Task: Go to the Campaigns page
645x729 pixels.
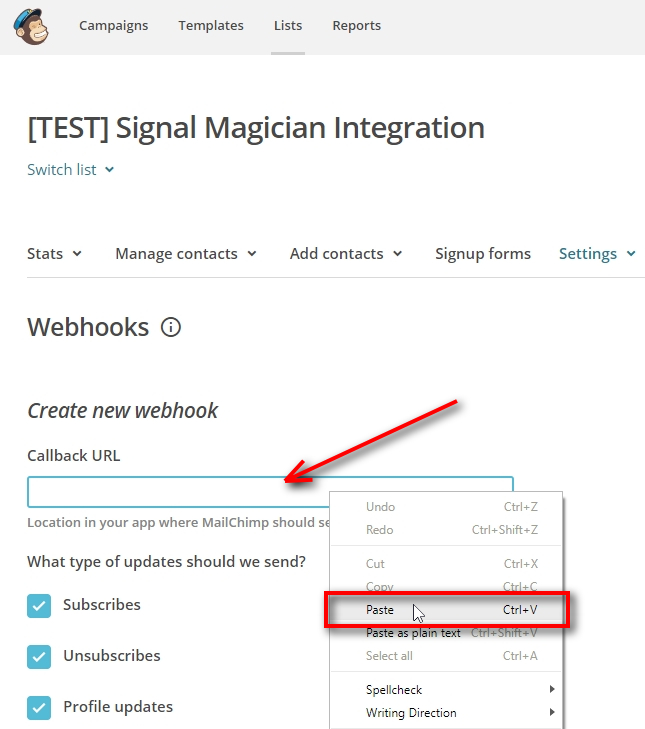Action: point(113,26)
